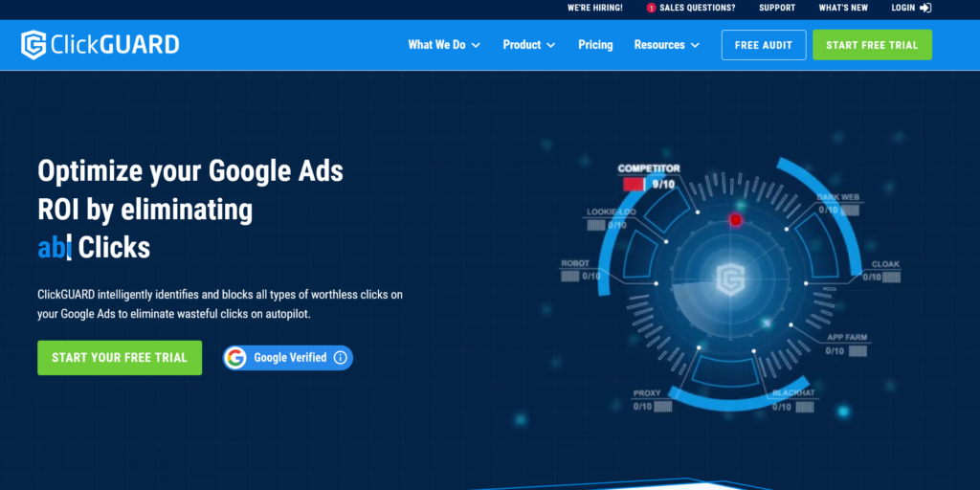Click the red Competitor 9/10 meter bar
This screenshot has width=980, height=490.
click(x=633, y=184)
